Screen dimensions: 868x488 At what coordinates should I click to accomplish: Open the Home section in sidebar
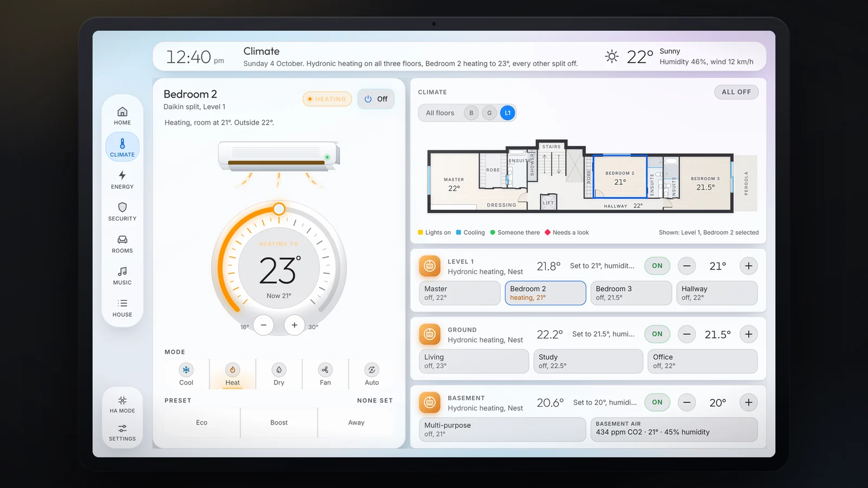pyautogui.click(x=122, y=115)
